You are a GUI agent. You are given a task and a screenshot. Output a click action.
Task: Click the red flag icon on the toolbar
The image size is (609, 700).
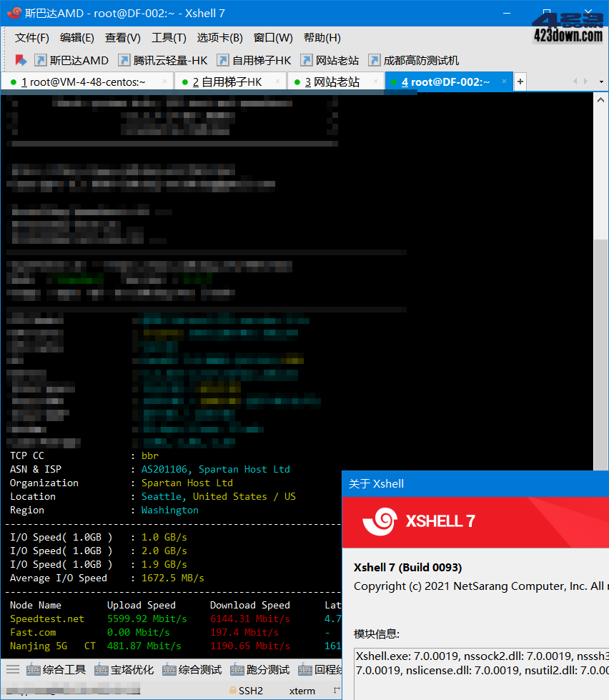point(20,60)
